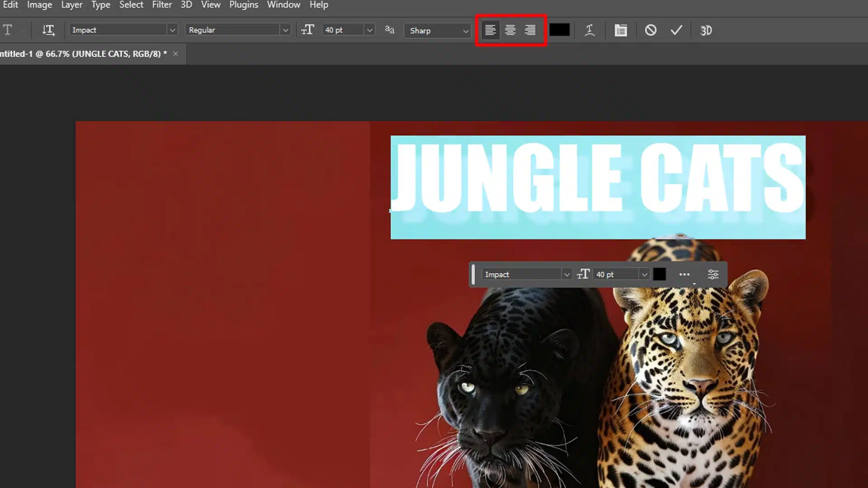
Task: Select the center text alignment icon
Action: 509,30
